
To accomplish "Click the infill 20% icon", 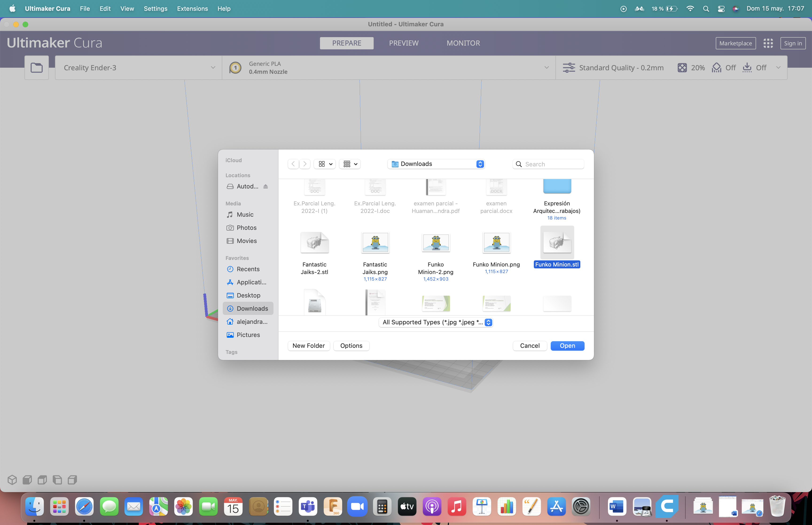I will tap(682, 67).
